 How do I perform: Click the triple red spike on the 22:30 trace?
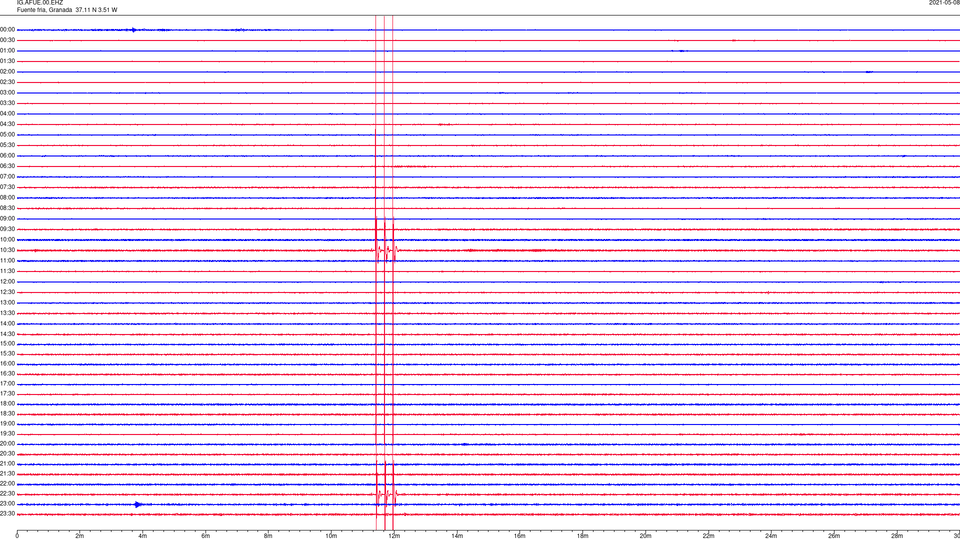[387, 493]
